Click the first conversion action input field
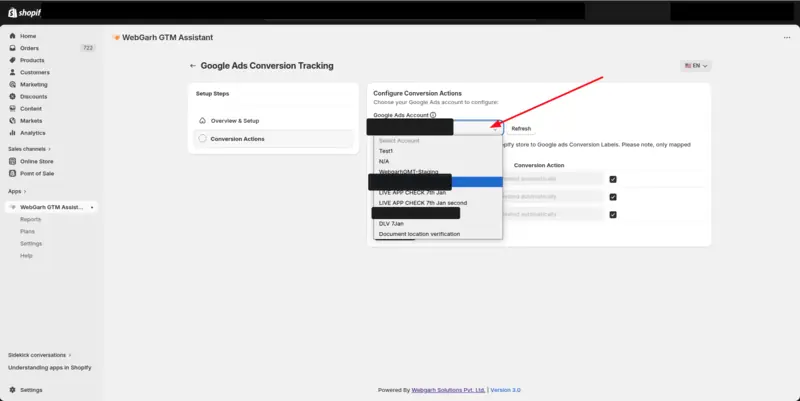800x401 pixels. click(x=553, y=179)
